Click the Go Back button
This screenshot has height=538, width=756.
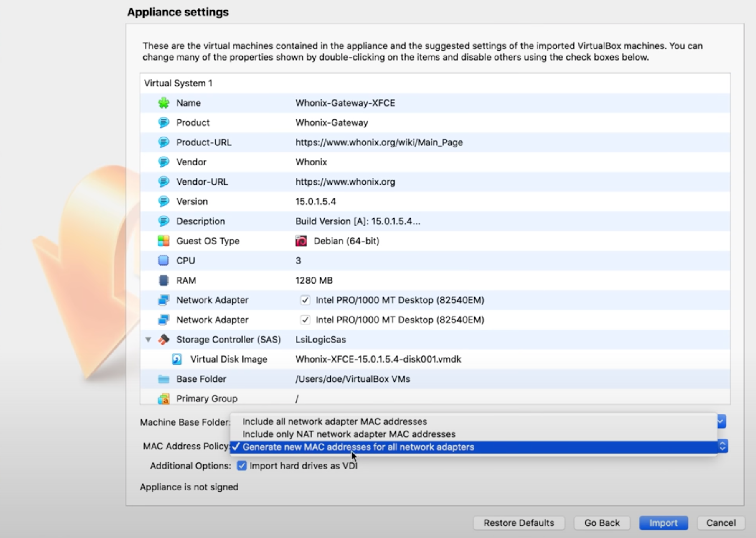[x=602, y=523]
